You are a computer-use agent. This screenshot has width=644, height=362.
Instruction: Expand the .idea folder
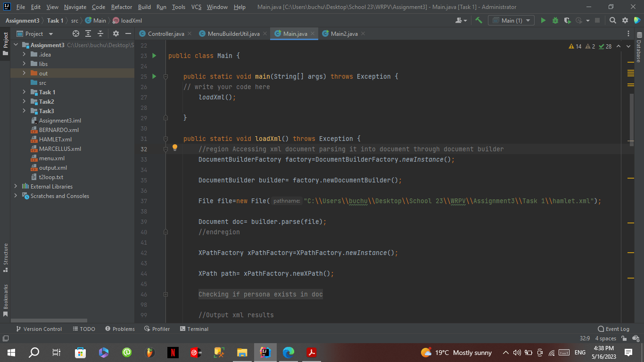point(25,55)
